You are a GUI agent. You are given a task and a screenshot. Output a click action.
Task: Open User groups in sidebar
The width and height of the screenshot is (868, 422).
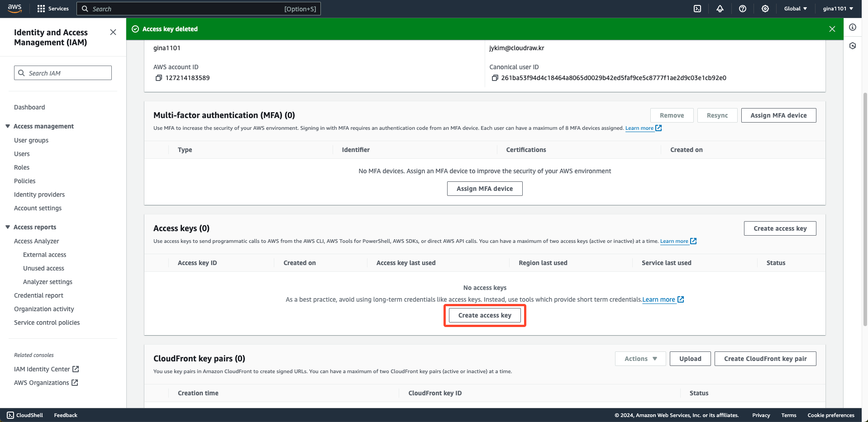31,140
